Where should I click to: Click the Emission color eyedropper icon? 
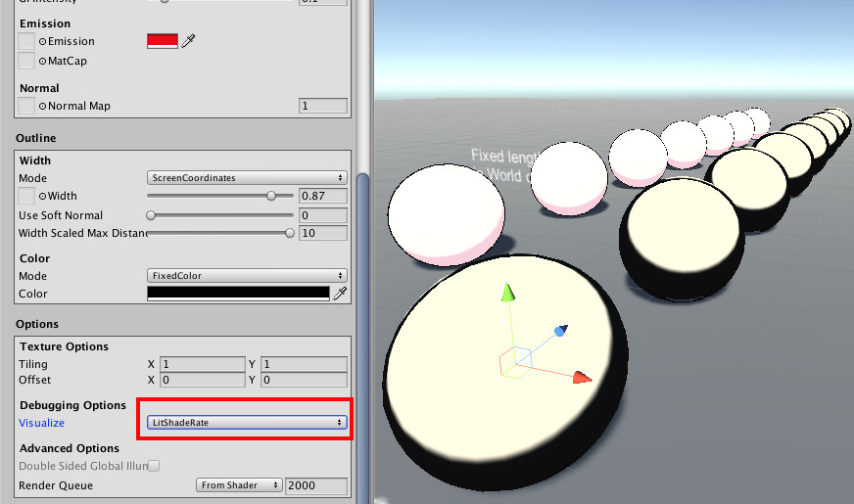[188, 41]
